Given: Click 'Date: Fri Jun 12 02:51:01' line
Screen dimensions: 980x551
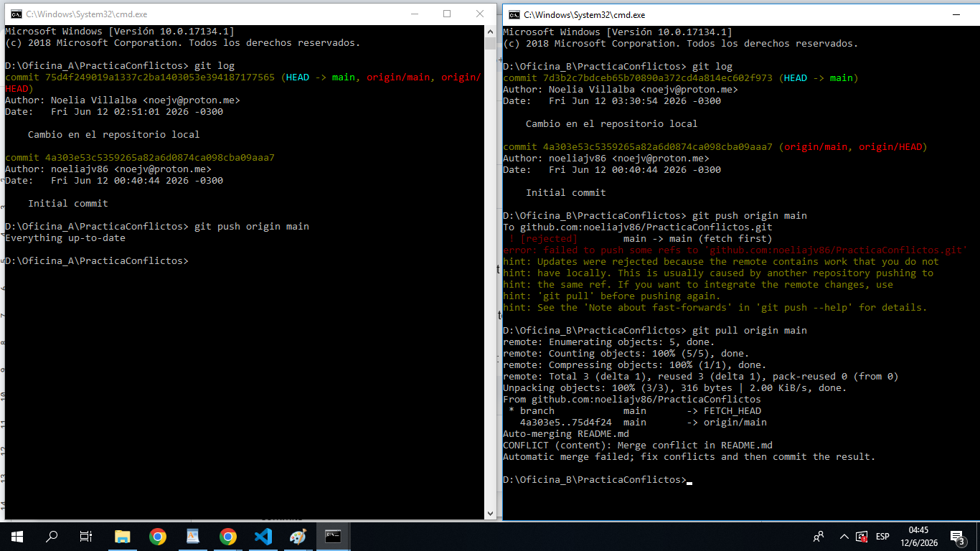Looking at the screenshot, I should click(x=114, y=111).
